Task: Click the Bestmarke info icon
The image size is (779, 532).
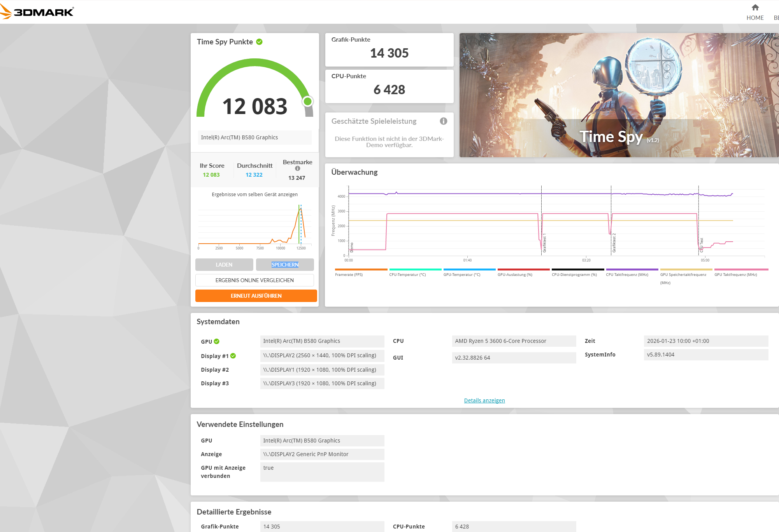Action: pyautogui.click(x=298, y=169)
